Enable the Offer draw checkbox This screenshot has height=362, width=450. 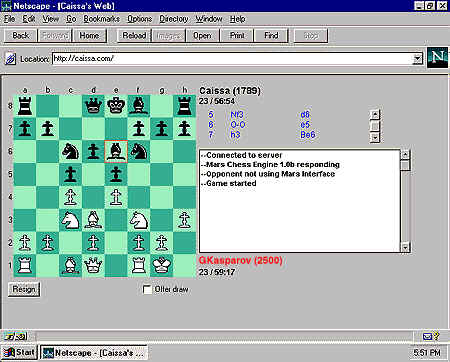pos(147,289)
